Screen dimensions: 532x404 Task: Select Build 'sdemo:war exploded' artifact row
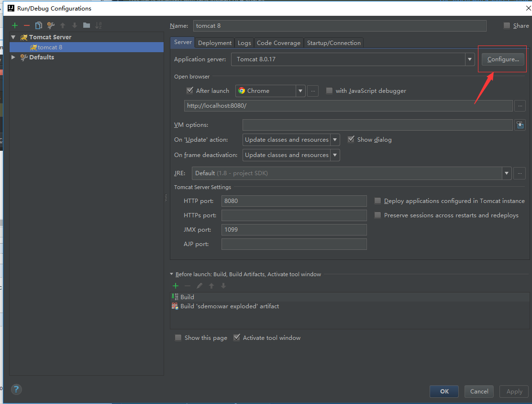(349, 306)
